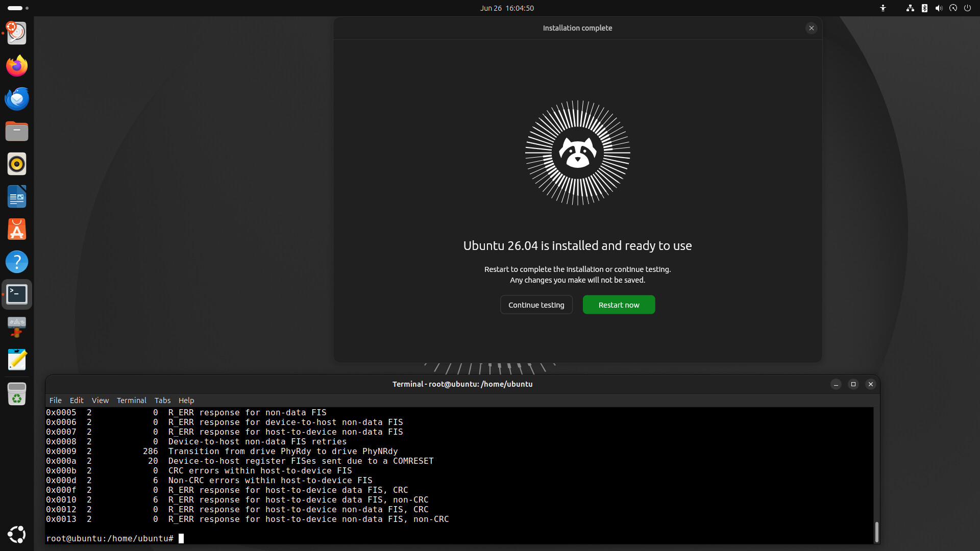Viewport: 980px width, 551px height.
Task: Open the Edit menu in Terminal
Action: [x=77, y=400]
